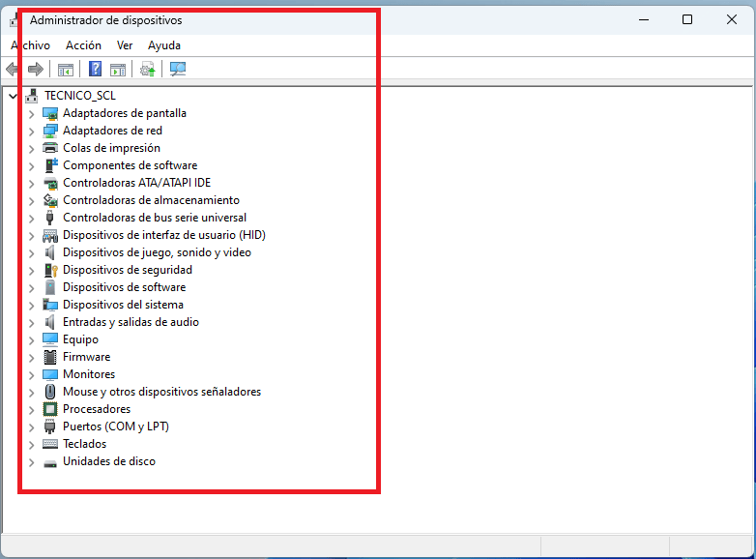Viewport: 756px width, 559px height.
Task: Open the Acción menu
Action: [83, 45]
